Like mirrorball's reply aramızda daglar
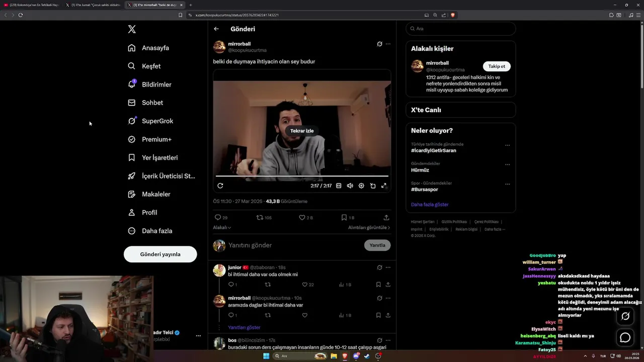The image size is (644, 362). pyautogui.click(x=304, y=315)
